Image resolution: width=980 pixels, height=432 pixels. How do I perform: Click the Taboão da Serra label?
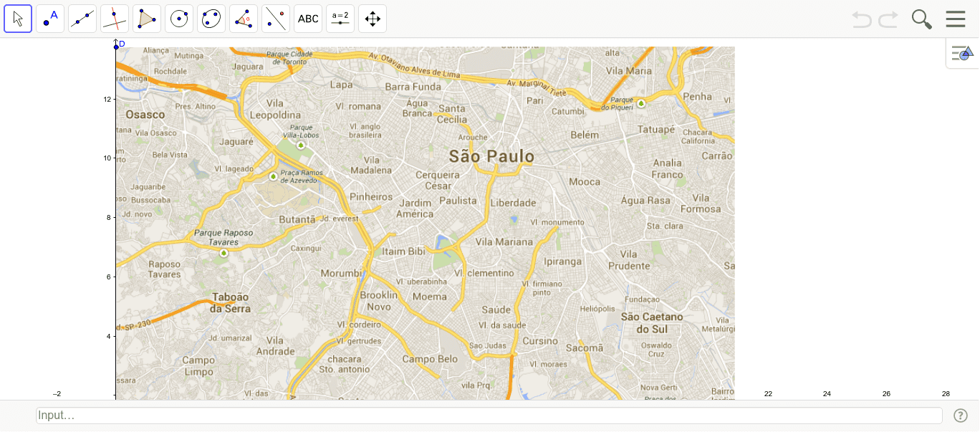pyautogui.click(x=231, y=302)
